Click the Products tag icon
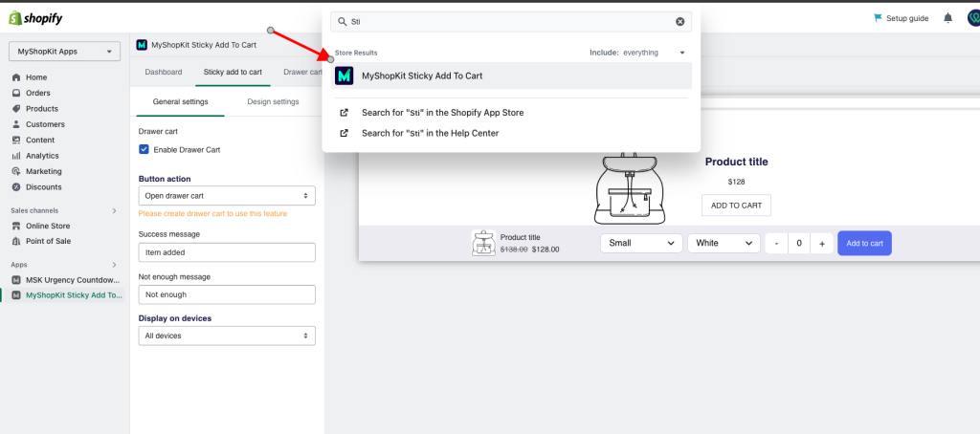The width and height of the screenshot is (980, 434). 16,109
